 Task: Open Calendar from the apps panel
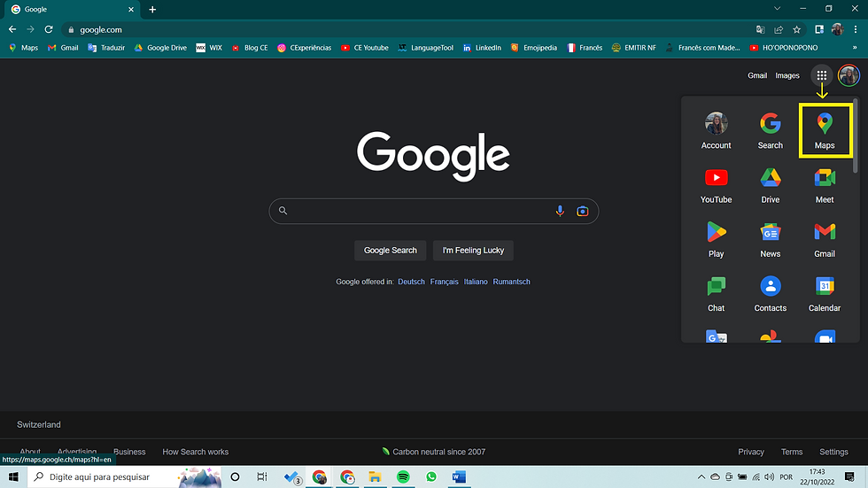(x=825, y=293)
